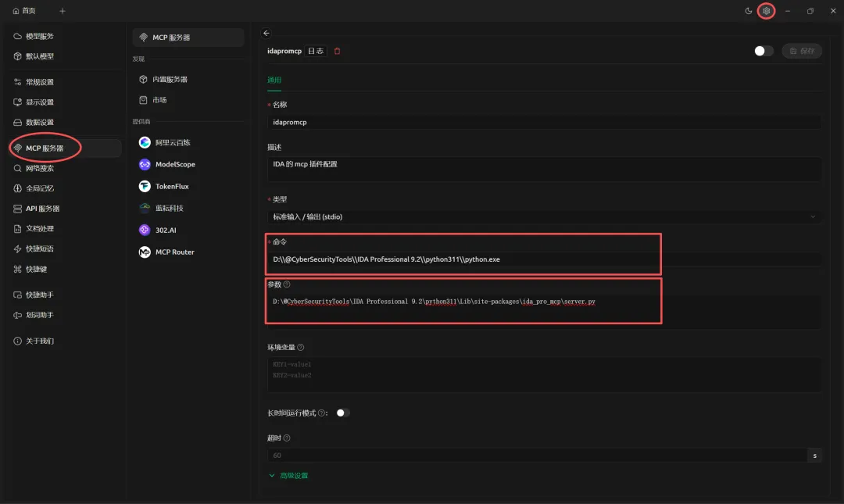Click environment variables text area
844x504 pixels.
544,374
